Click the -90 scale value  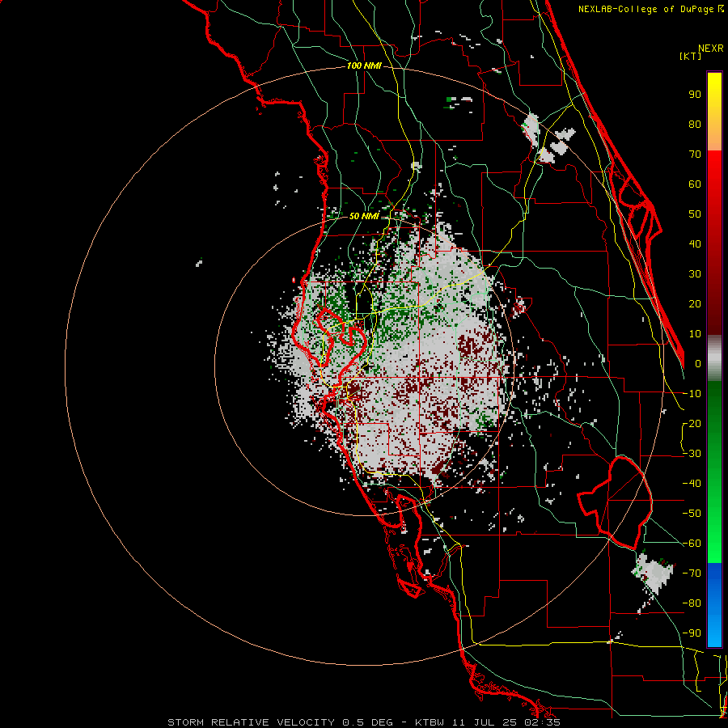pos(692,633)
